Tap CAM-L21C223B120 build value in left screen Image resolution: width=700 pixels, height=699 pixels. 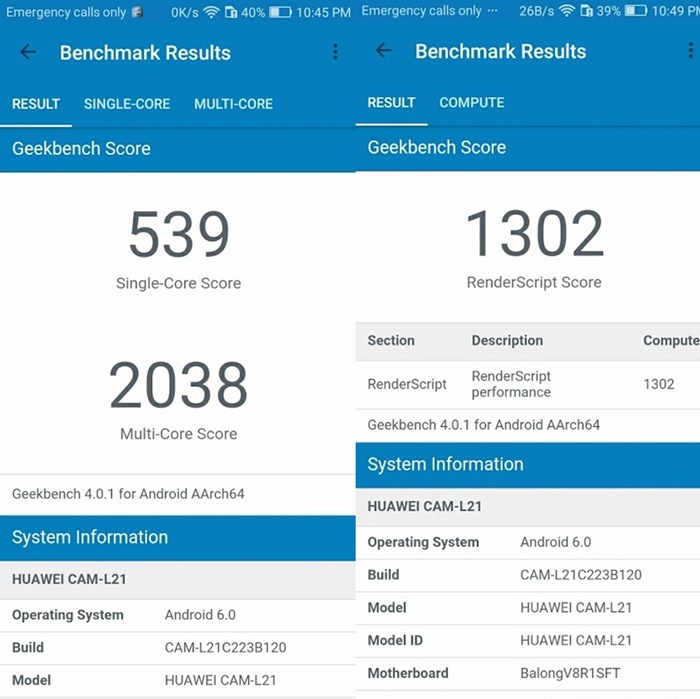click(225, 647)
